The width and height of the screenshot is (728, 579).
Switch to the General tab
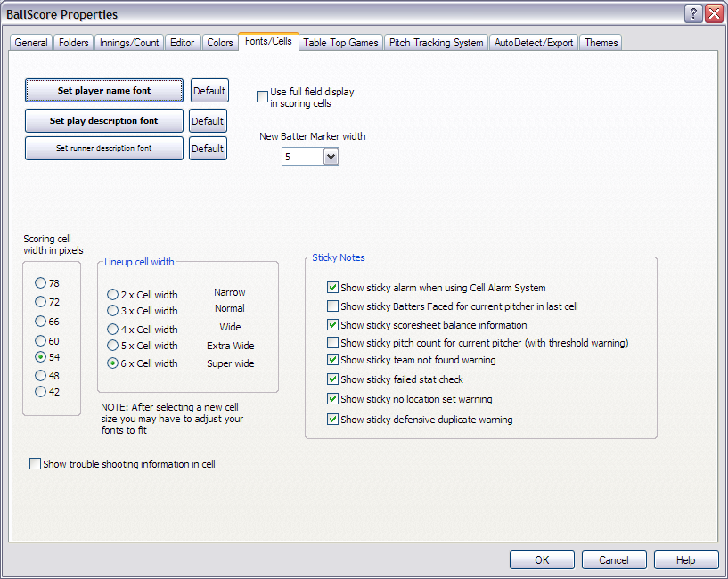pyautogui.click(x=31, y=43)
